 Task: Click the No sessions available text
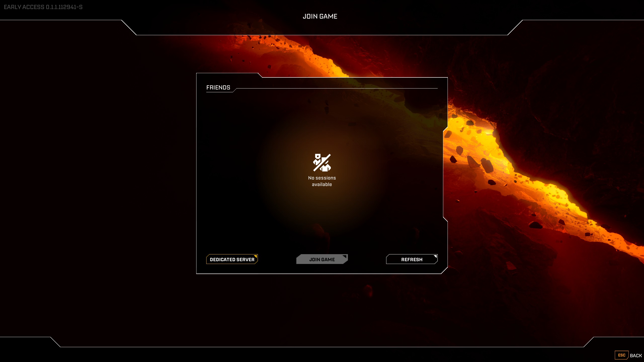322,181
